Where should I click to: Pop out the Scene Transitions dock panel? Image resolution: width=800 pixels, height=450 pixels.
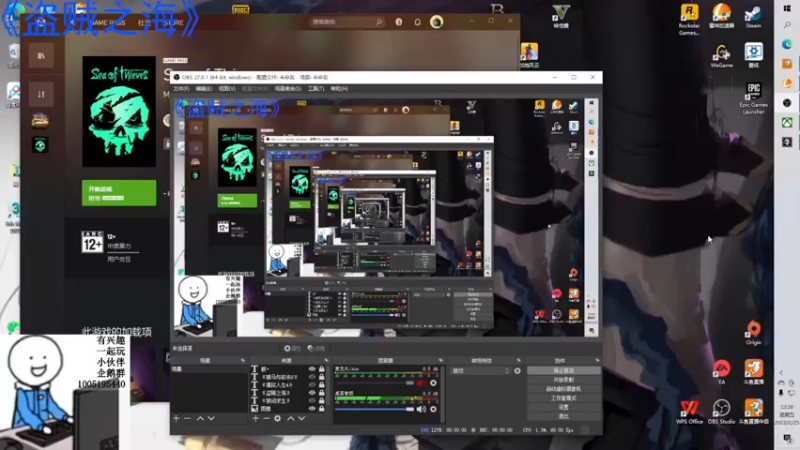click(x=519, y=360)
